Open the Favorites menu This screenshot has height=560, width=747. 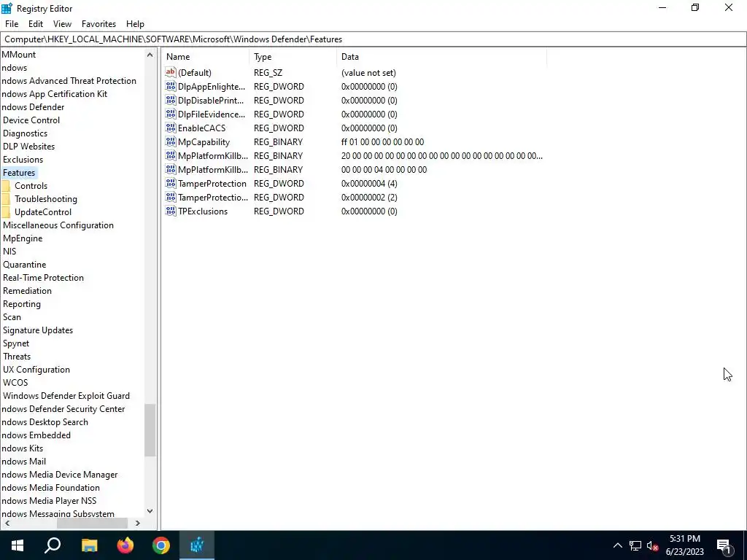click(98, 24)
